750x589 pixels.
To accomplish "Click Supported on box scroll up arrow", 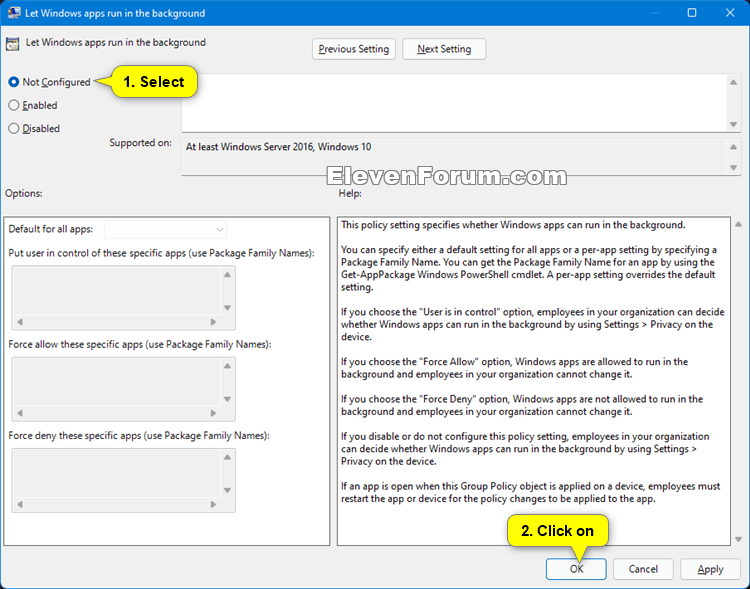I will 733,147.
